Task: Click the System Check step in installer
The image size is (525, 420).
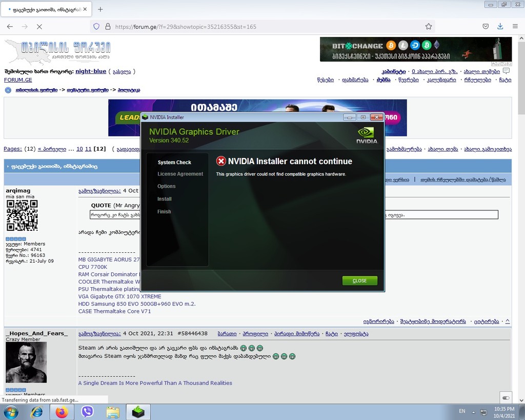Action: click(174, 162)
